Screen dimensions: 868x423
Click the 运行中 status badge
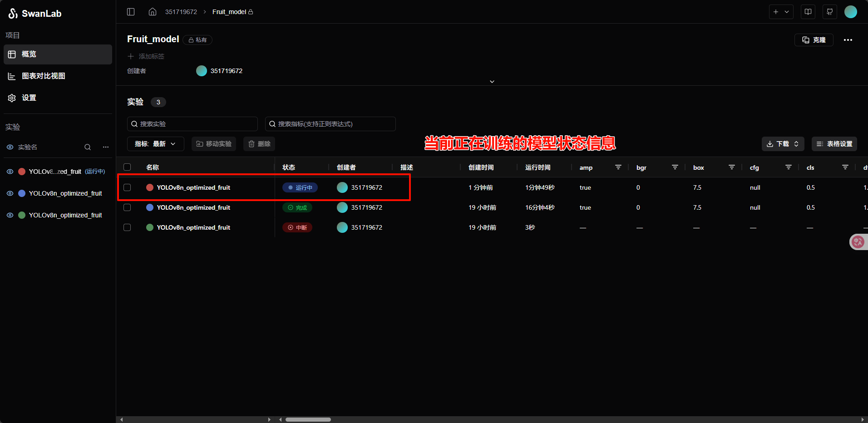tap(300, 187)
